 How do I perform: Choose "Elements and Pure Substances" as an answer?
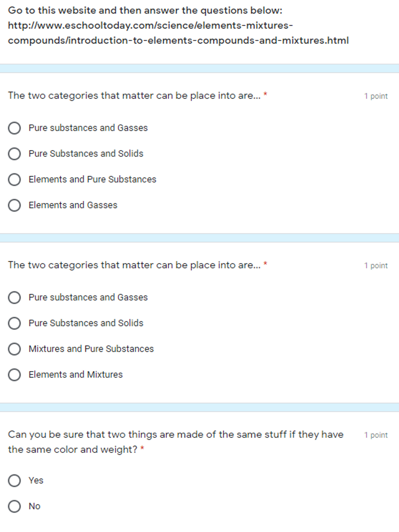click(15, 179)
